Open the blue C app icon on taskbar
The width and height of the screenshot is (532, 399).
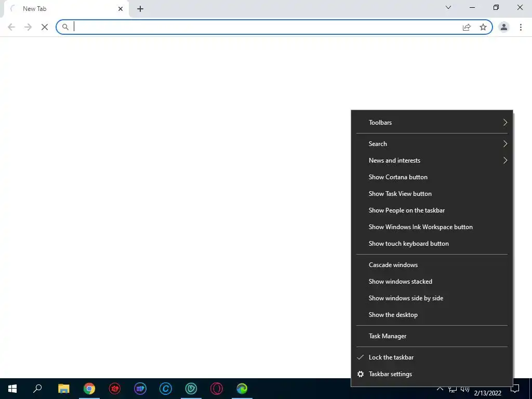(166, 389)
